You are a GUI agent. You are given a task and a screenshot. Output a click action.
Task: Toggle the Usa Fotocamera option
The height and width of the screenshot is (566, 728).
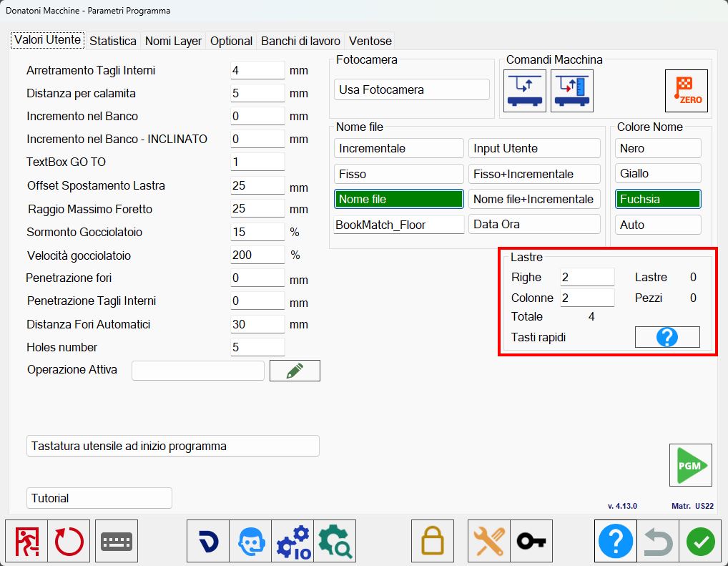click(x=411, y=89)
